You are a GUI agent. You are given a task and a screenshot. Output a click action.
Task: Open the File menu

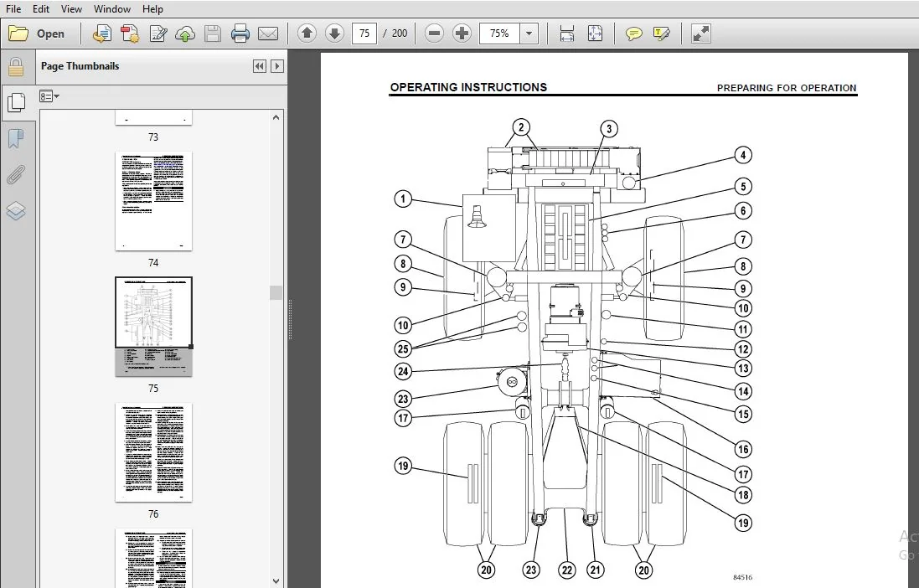13,8
